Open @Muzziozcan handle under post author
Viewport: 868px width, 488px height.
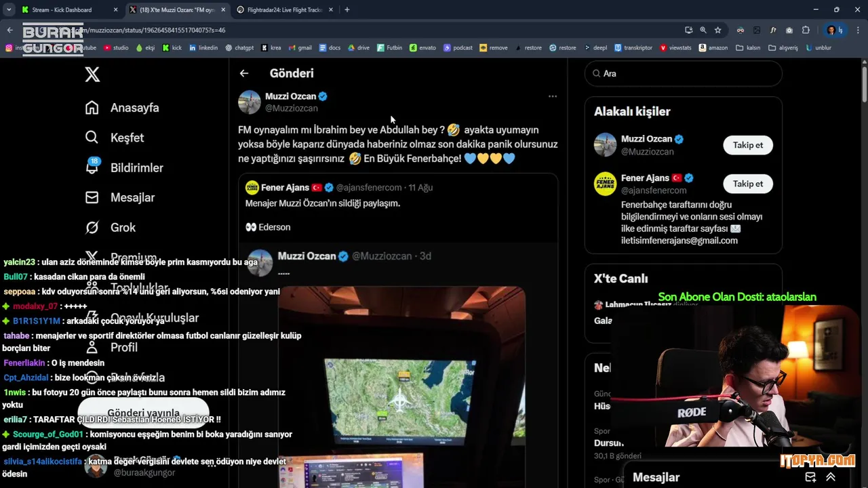[x=292, y=108]
